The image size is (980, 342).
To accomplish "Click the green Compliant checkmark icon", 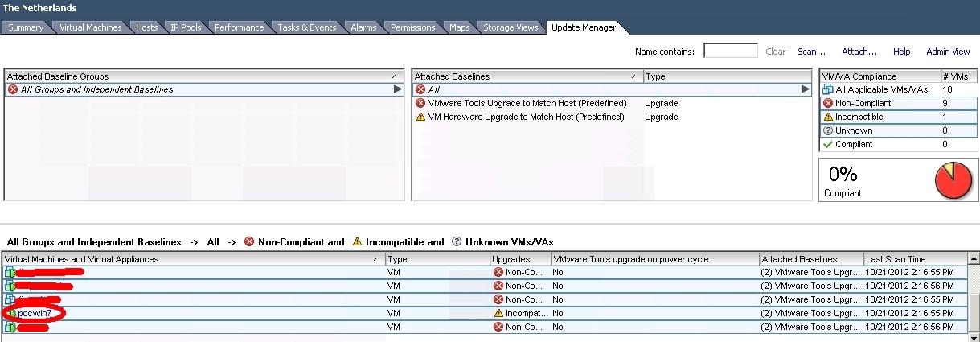I will (827, 144).
